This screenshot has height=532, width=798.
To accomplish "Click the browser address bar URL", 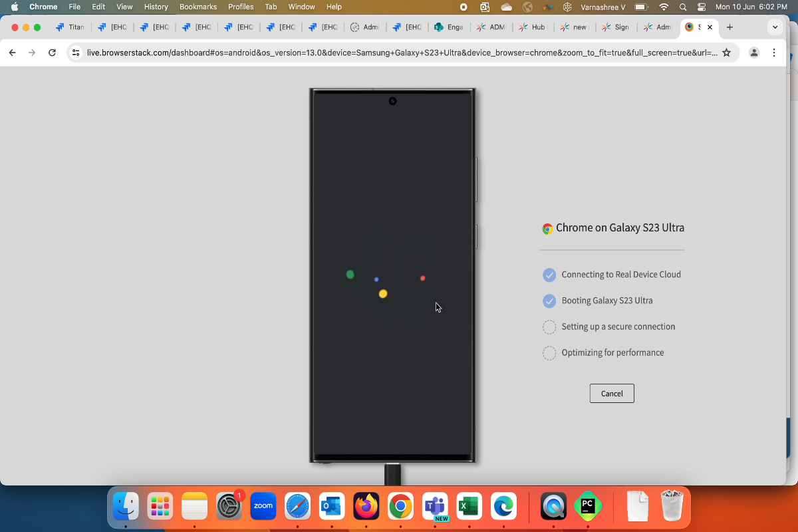I will (x=402, y=53).
